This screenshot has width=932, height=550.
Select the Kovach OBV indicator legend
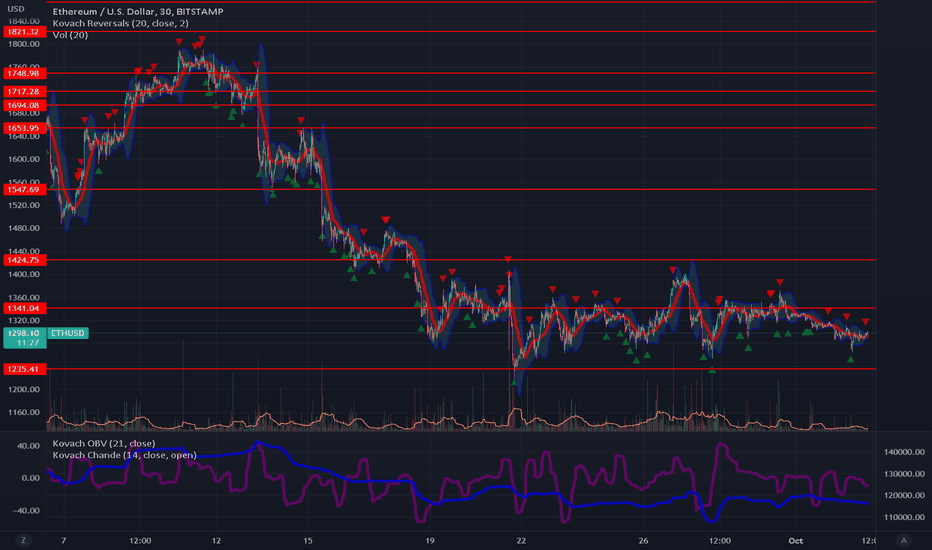coord(104,444)
